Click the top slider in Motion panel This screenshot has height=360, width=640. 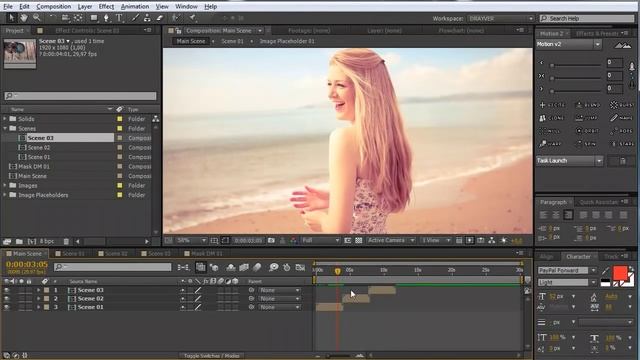click(576, 65)
